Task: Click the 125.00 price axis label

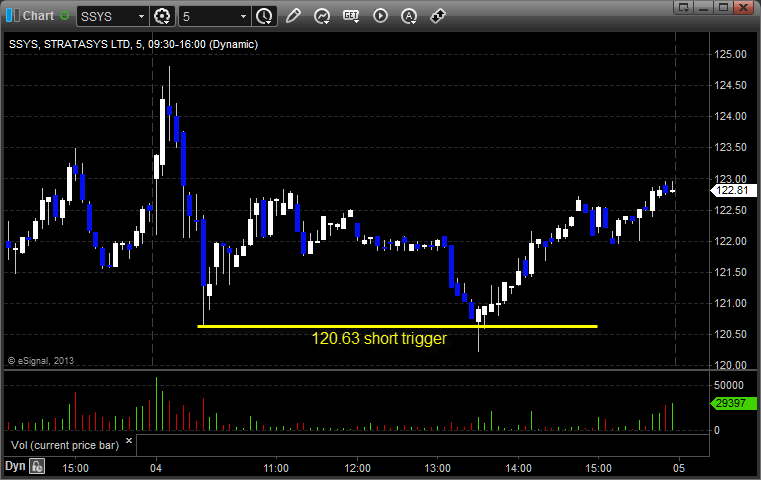Action: coord(730,54)
